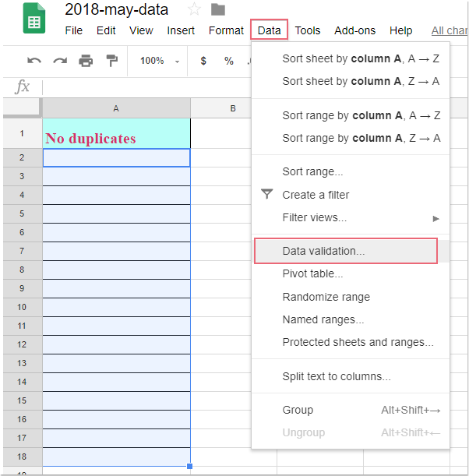Open the Format menu

(x=226, y=30)
